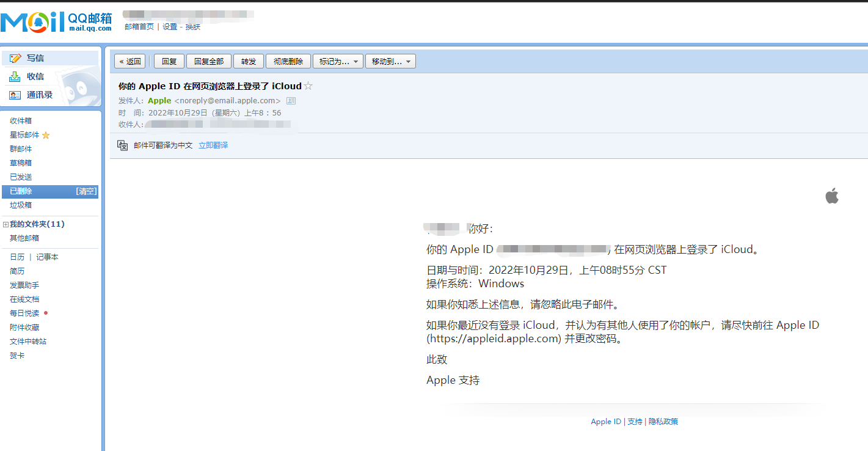Open 在线文档 online documents
Viewport: 868px width, 451px height.
point(24,299)
